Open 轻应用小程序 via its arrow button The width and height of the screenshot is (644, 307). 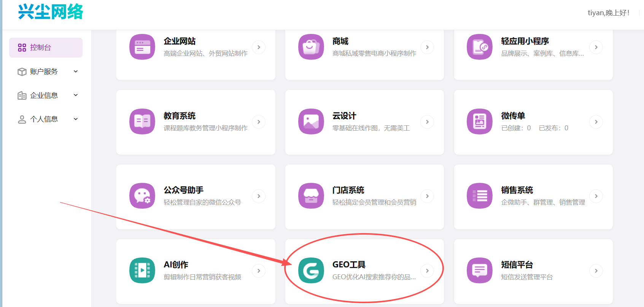click(596, 47)
